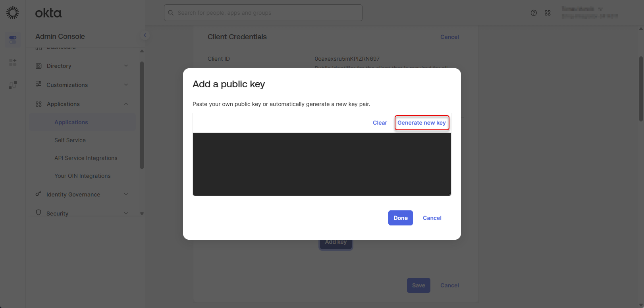Collapse the Admin Console side navigation
Viewport: 644px width, 308px height.
[145, 35]
